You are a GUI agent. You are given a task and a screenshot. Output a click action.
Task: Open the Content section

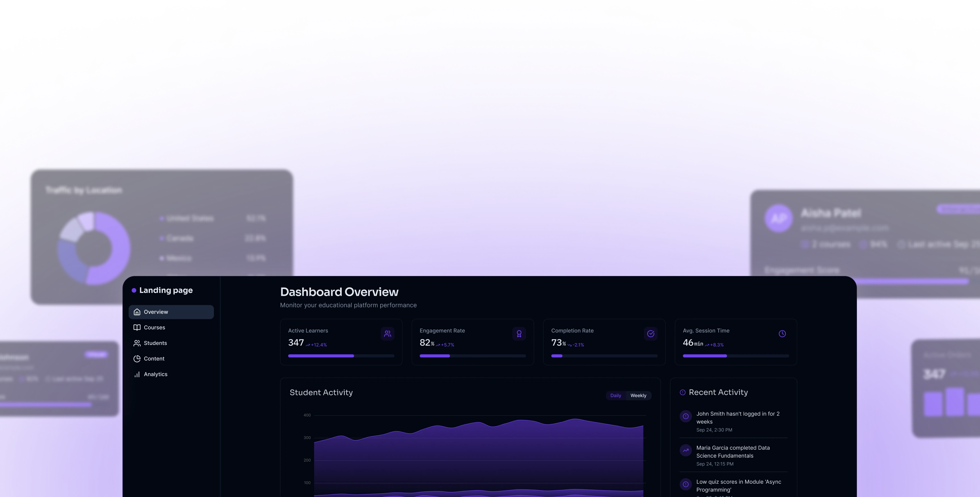(171, 359)
